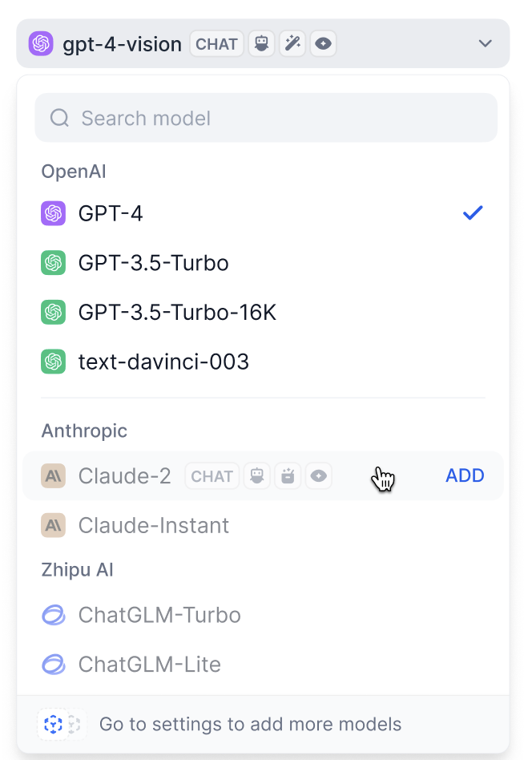Click the eye icon in the Claude-2 row
The width and height of the screenshot is (532, 760).
[319, 476]
